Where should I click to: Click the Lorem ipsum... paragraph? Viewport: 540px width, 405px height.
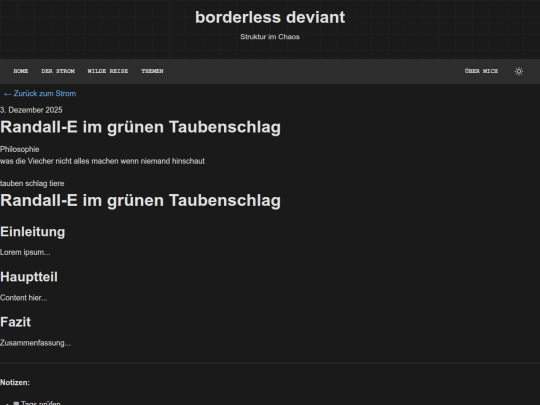pos(25,252)
